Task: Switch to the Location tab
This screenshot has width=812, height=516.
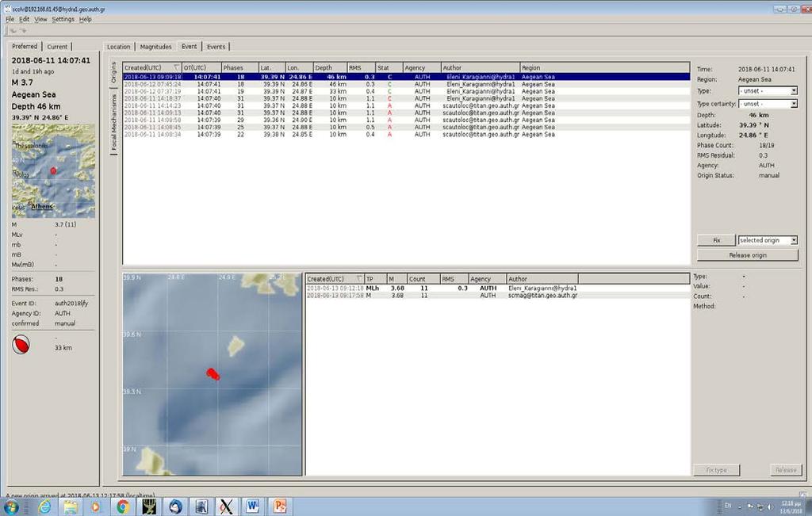Action: tap(119, 47)
